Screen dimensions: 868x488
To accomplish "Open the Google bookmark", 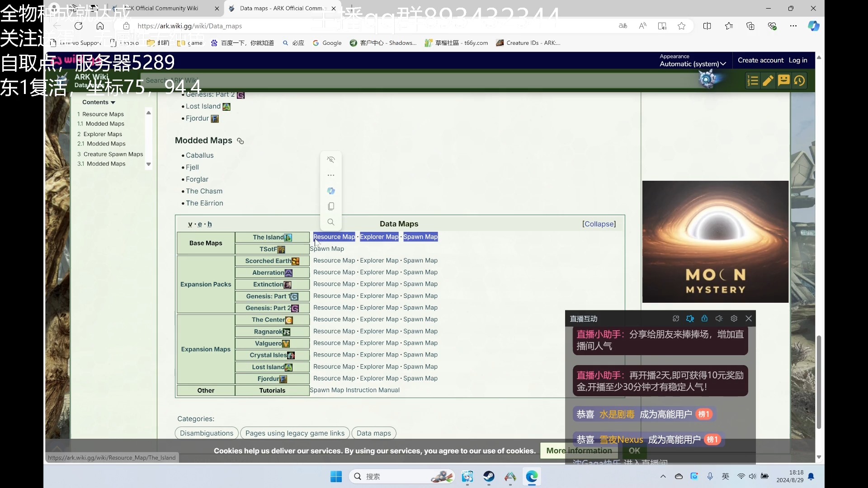I will click(x=327, y=43).
